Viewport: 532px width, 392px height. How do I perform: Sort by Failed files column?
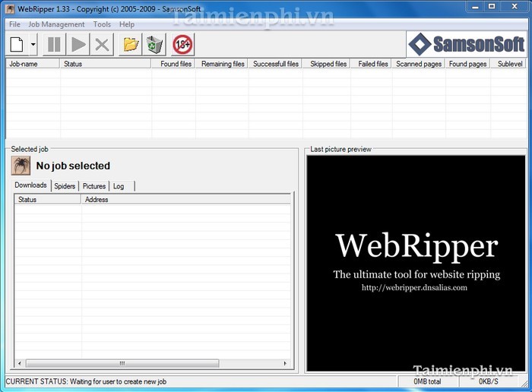pyautogui.click(x=371, y=64)
